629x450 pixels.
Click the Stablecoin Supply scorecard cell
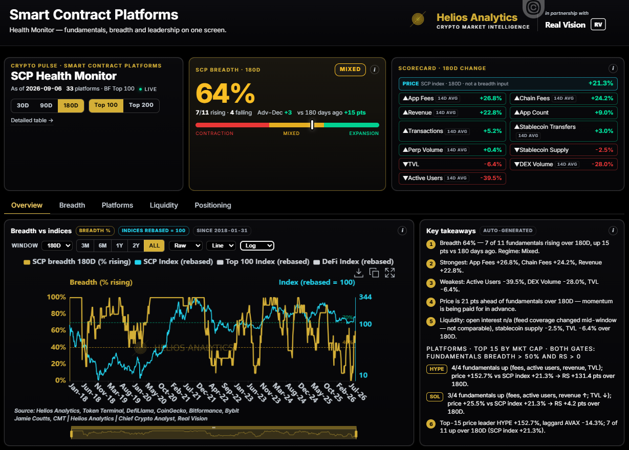pyautogui.click(x=564, y=150)
